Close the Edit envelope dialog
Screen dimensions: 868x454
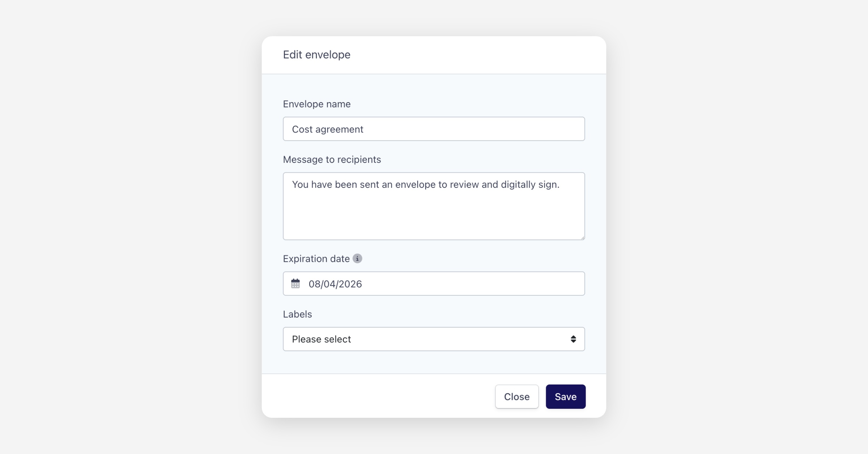516,396
